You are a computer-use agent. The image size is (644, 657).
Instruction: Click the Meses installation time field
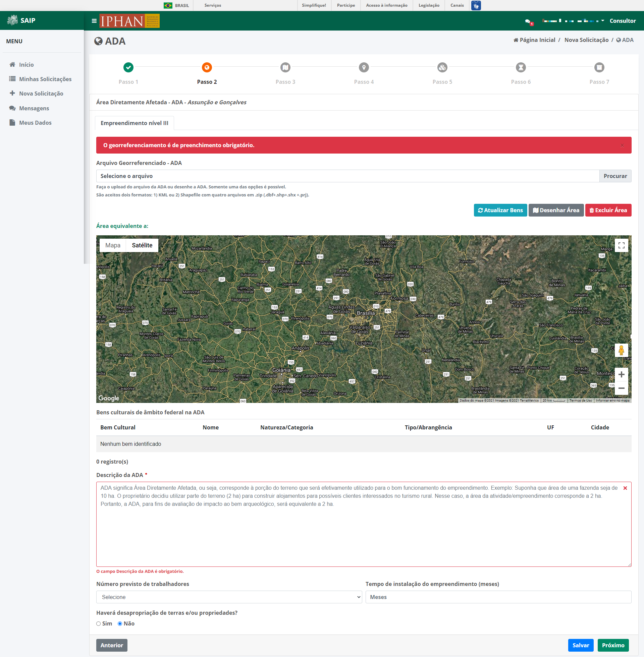tap(498, 597)
